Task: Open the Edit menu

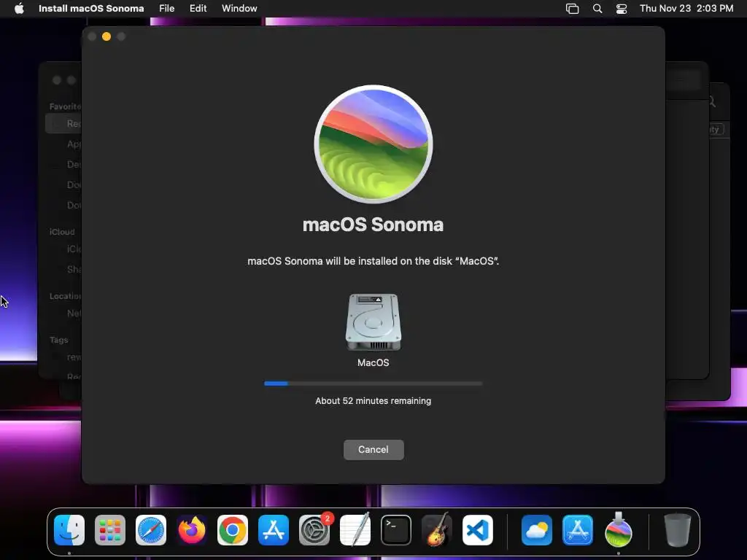Action: tap(198, 9)
